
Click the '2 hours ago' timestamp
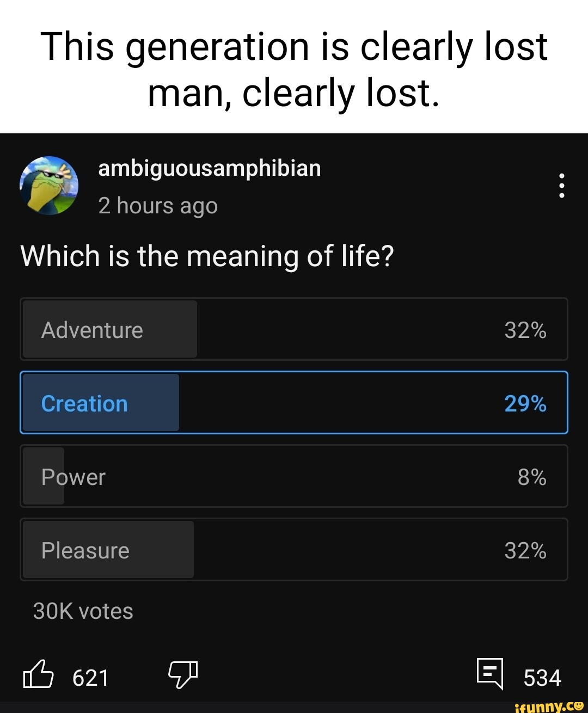coord(158,206)
